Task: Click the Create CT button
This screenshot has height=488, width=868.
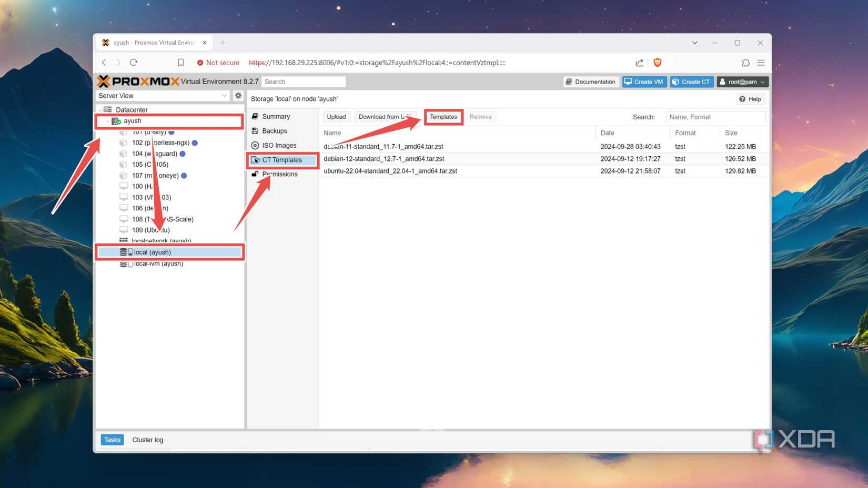Action: [x=691, y=82]
